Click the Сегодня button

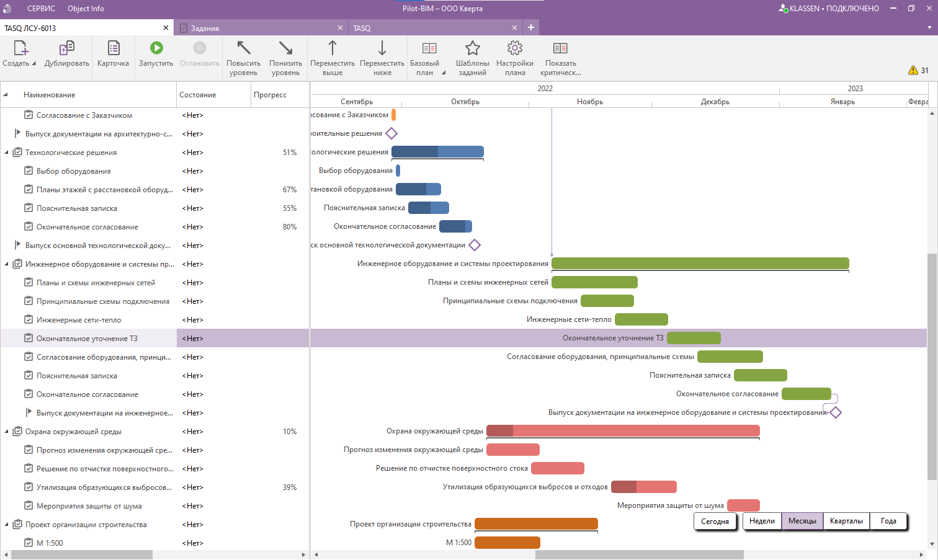pos(715,522)
